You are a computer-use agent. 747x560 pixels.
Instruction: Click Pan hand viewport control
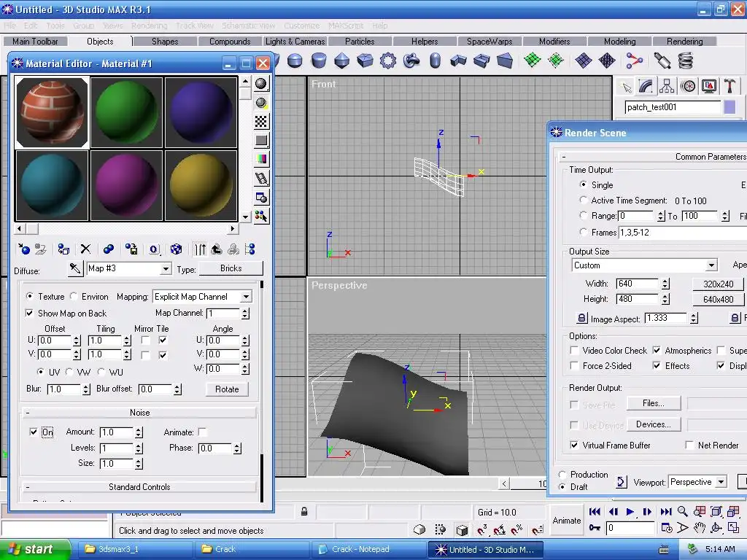(699, 528)
